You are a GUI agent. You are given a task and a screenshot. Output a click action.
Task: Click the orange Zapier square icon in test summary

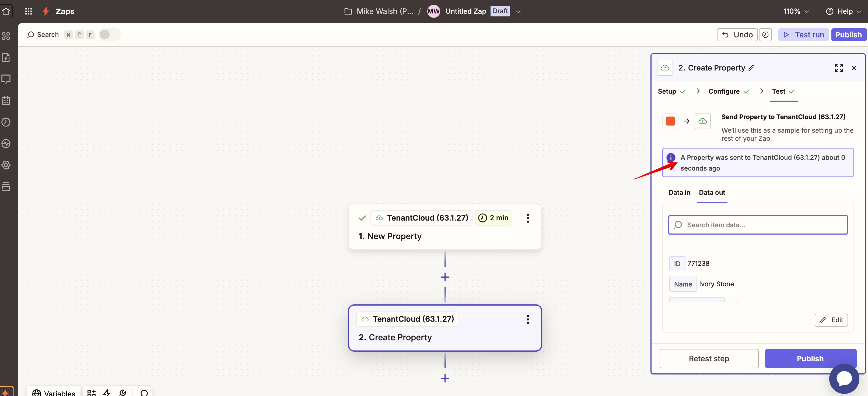coord(670,121)
